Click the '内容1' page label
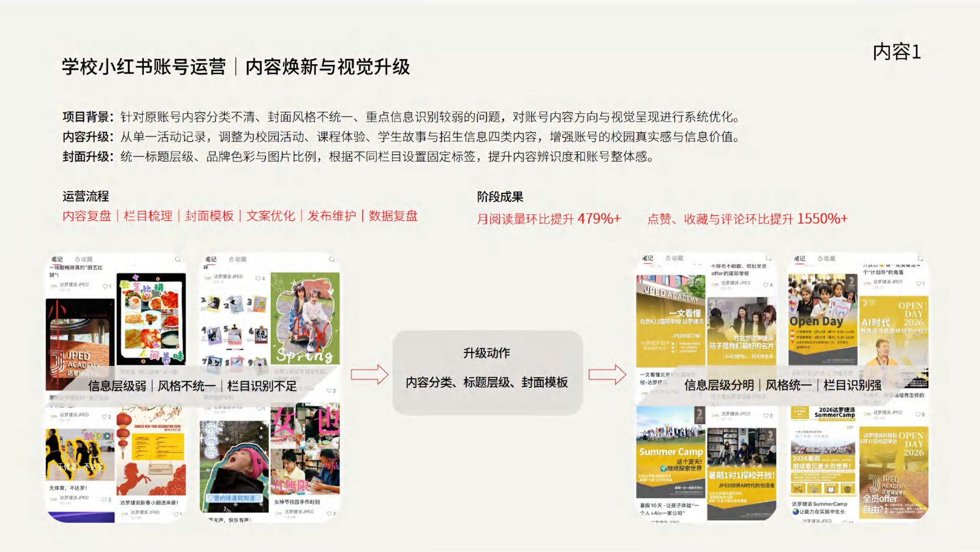This screenshot has height=552, width=980. 897,52
